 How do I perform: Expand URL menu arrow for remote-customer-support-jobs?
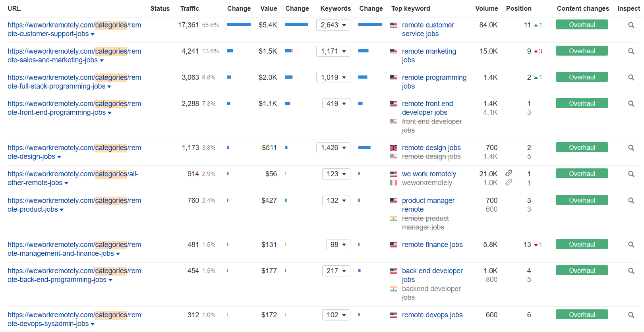93,35
